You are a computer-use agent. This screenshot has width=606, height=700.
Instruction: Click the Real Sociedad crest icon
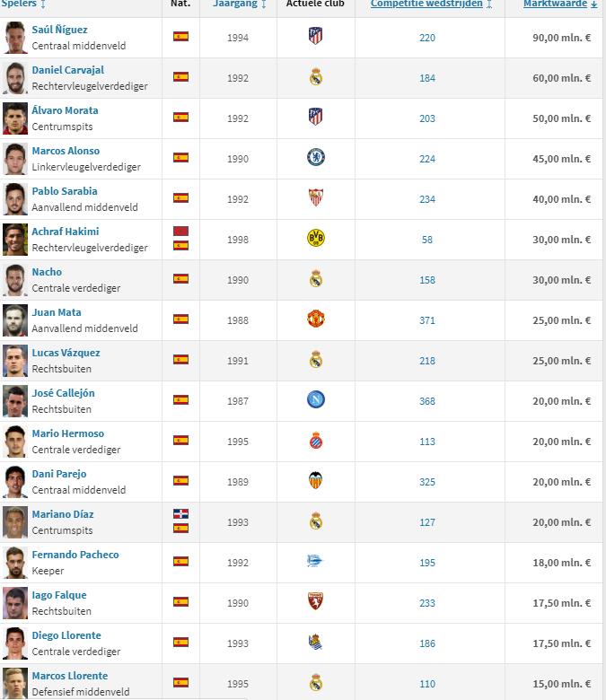[x=315, y=643]
